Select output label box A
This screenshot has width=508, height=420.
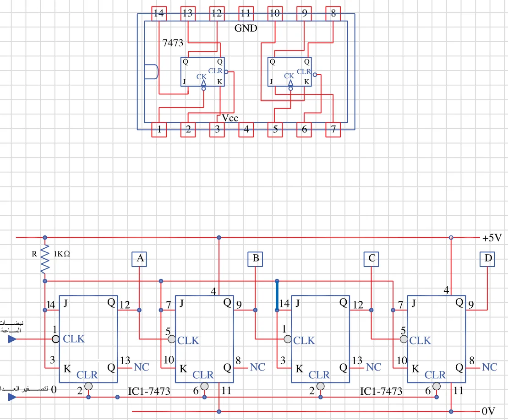coord(139,259)
